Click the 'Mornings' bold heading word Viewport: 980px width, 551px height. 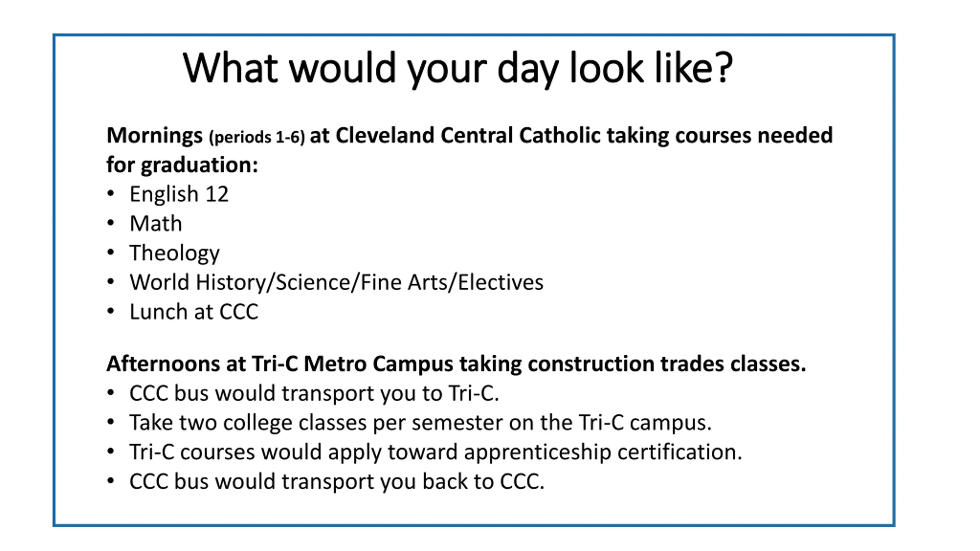click(x=155, y=136)
